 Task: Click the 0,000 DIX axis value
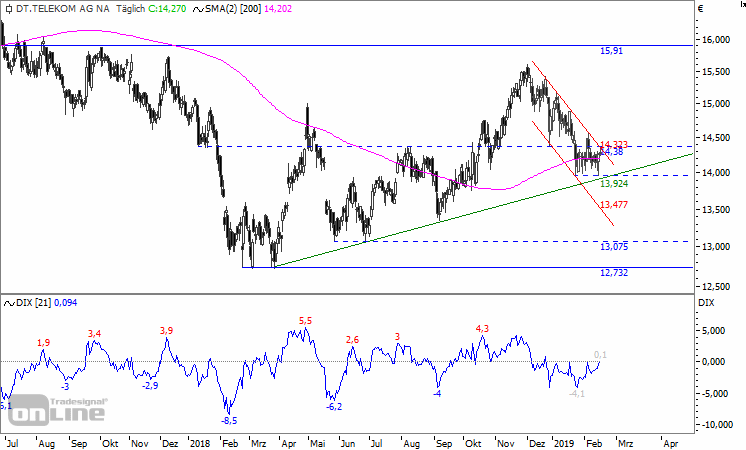point(714,362)
